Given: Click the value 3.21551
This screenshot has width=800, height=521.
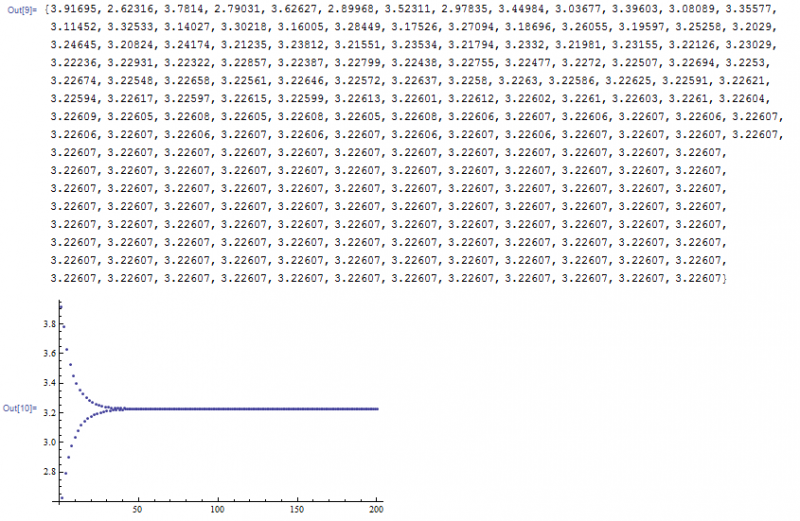Looking at the screenshot, I should [358, 45].
